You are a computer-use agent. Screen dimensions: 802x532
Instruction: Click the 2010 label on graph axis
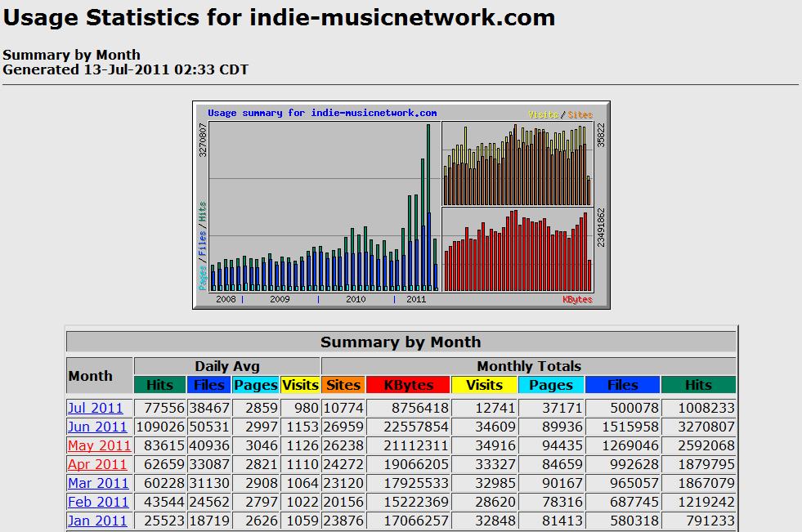pyautogui.click(x=356, y=299)
